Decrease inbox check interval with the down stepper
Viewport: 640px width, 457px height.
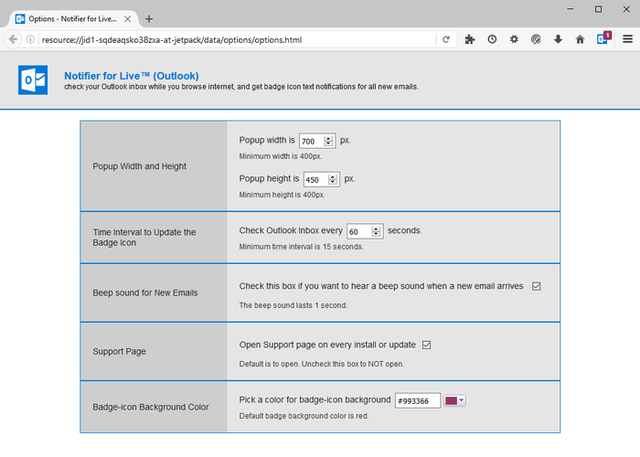376,234
